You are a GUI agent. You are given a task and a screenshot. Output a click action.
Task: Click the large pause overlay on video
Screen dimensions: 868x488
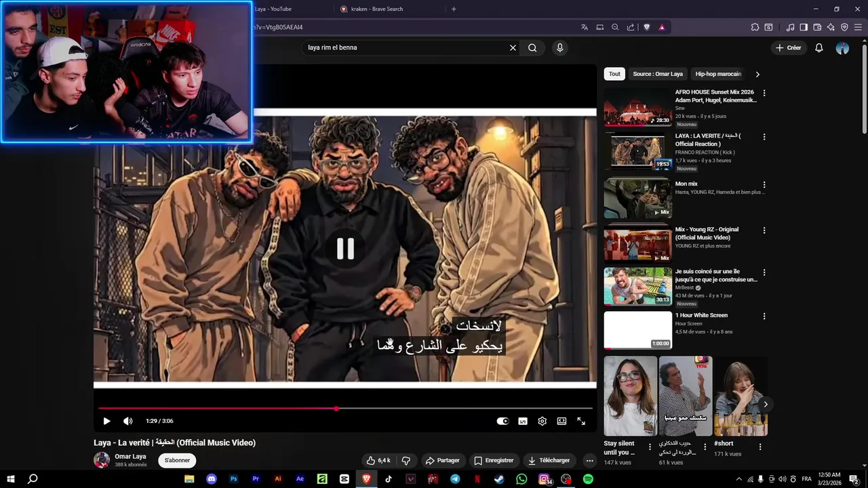pyautogui.click(x=345, y=249)
